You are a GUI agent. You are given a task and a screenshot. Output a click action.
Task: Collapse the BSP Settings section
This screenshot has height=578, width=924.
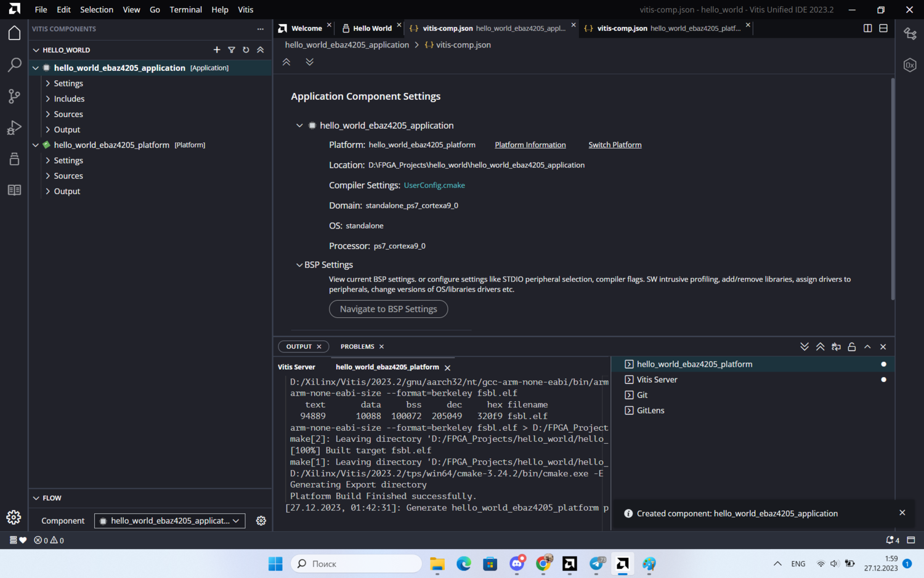pos(299,265)
